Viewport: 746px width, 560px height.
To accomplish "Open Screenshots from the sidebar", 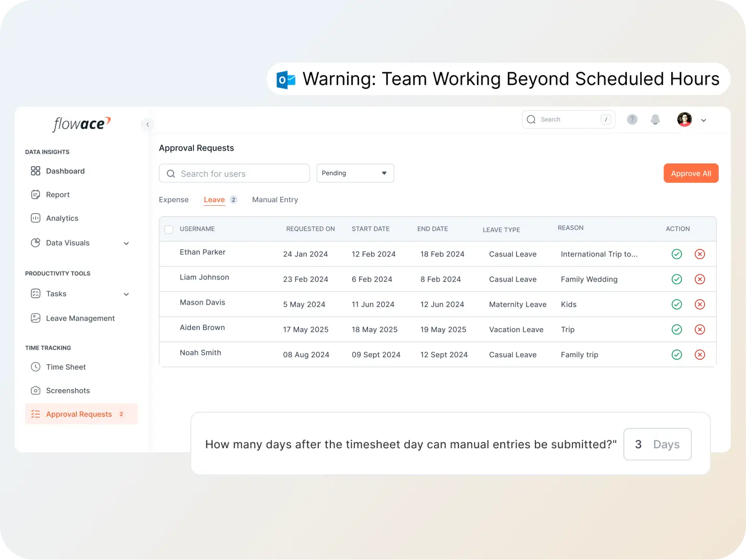I will [x=67, y=391].
